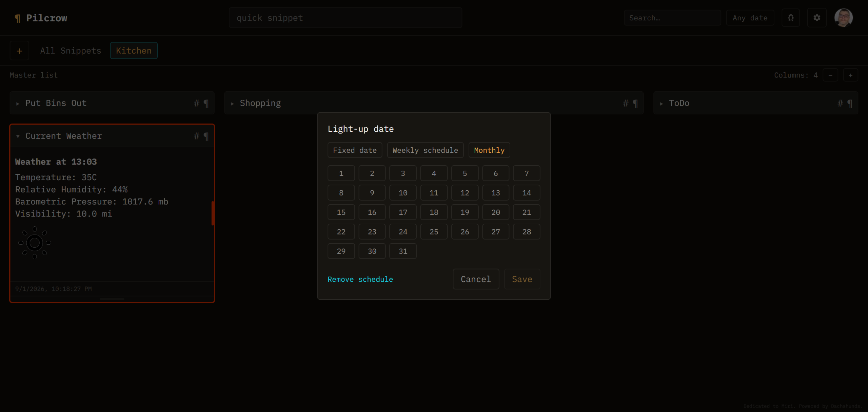Click the weather card bottom resize handle
This screenshot has height=412, width=868.
[112, 299]
